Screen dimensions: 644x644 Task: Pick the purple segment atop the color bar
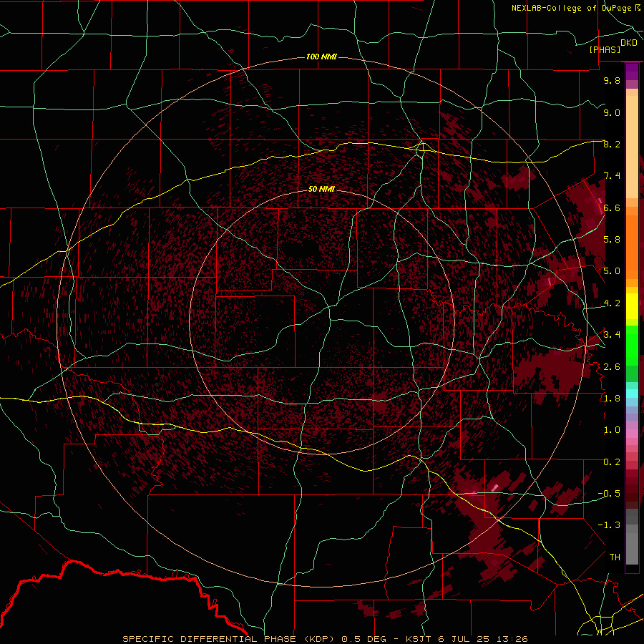pyautogui.click(x=632, y=72)
